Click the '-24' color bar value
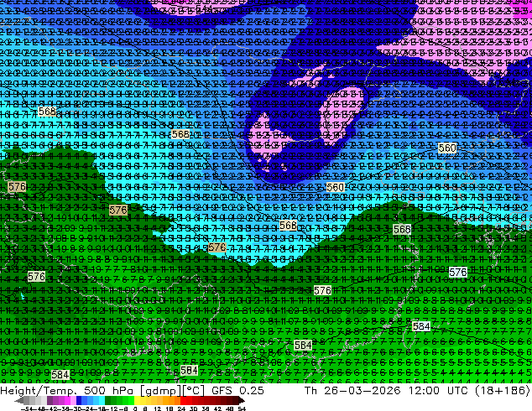532x411 pixels. [x=87, y=409]
